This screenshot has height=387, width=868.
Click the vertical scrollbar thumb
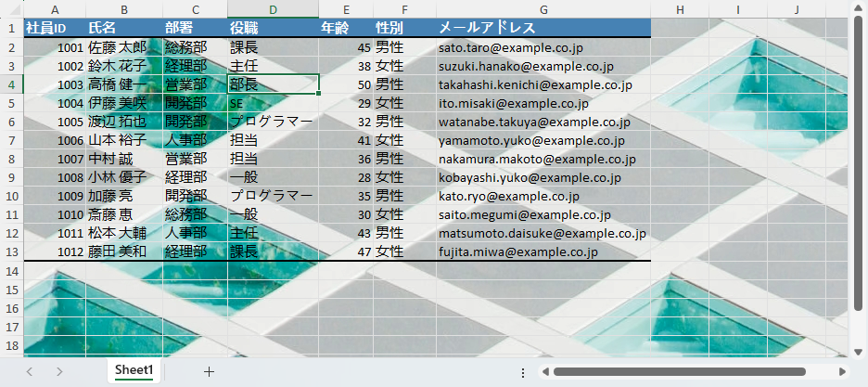pos(858,162)
